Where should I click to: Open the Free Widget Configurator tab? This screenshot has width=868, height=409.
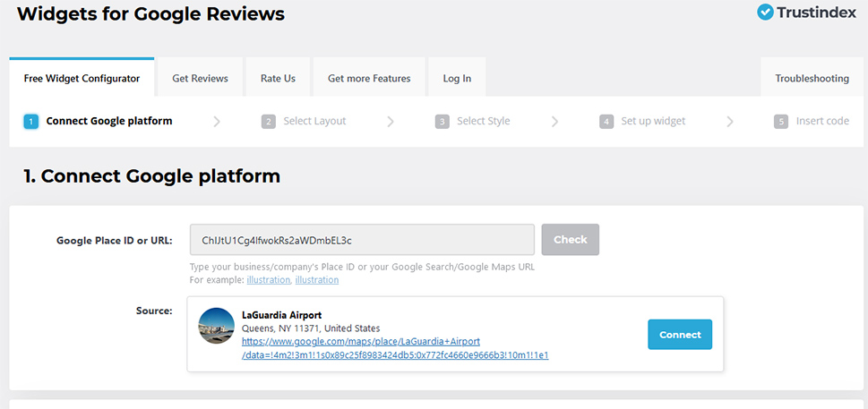pos(82,78)
